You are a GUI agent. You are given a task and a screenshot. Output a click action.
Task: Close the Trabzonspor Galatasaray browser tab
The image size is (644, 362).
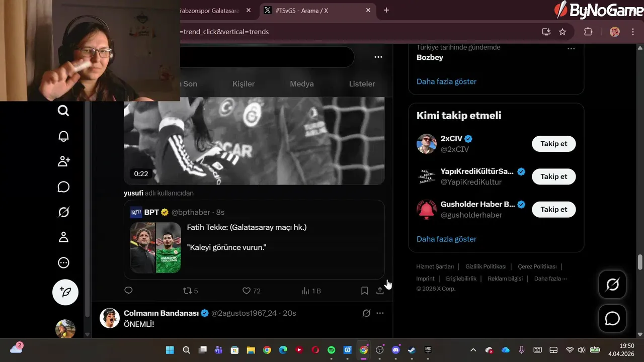tap(249, 10)
